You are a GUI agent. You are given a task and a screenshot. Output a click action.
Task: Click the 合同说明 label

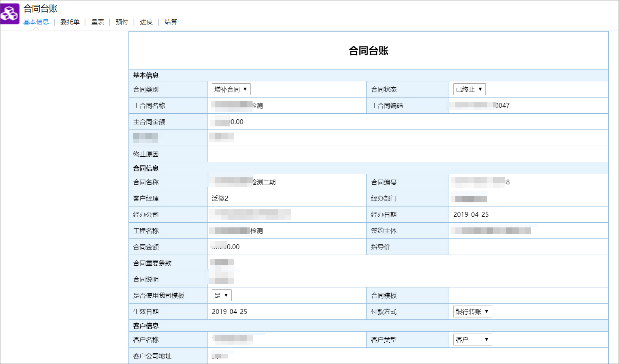[146, 279]
